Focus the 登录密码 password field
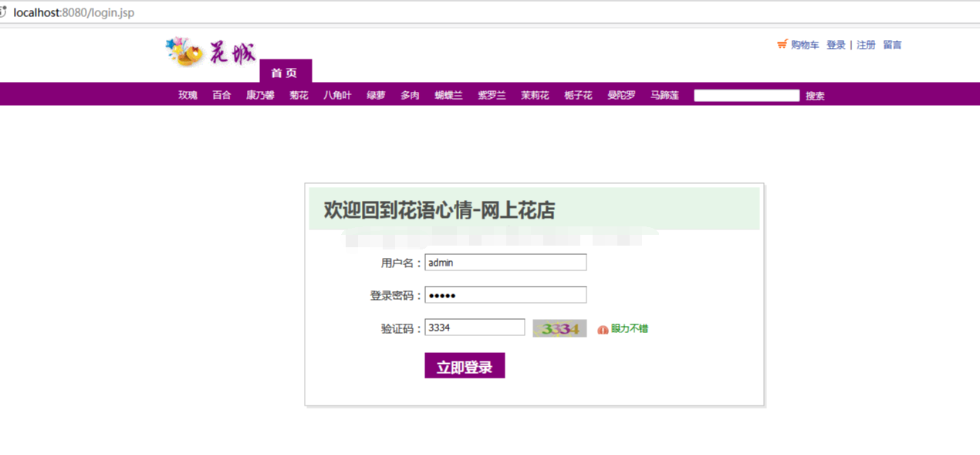The width and height of the screenshot is (980, 455). point(505,295)
